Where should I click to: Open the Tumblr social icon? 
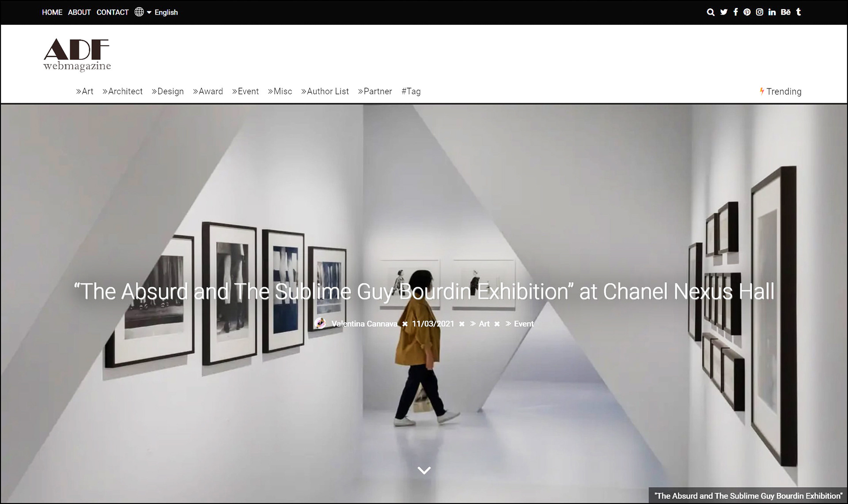click(x=798, y=12)
